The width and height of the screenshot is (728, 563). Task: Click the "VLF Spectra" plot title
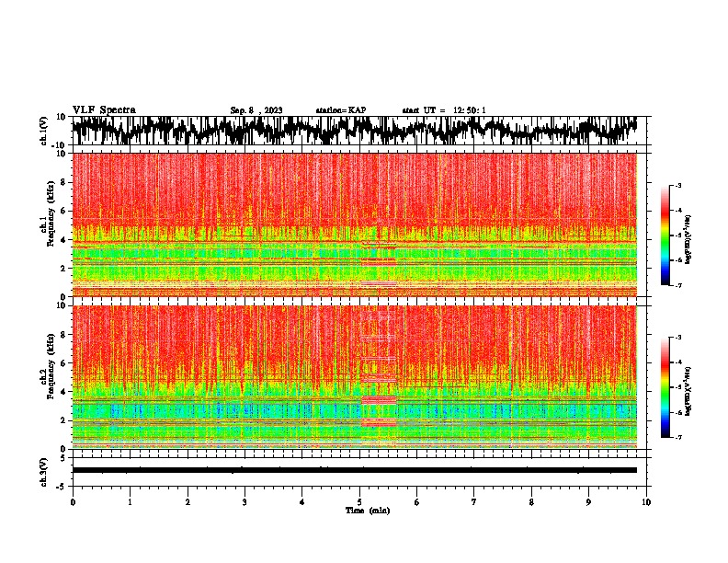(104, 110)
